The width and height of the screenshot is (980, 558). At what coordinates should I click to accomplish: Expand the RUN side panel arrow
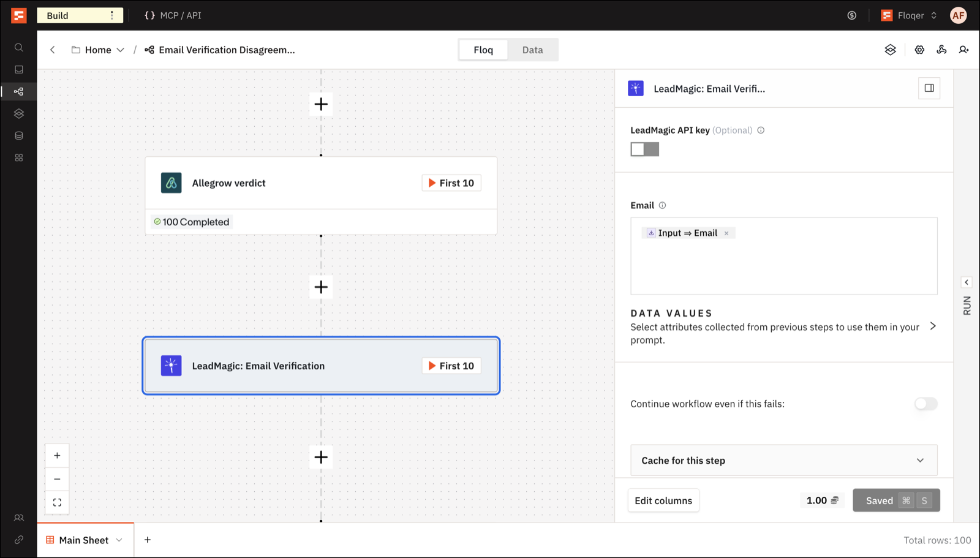(967, 282)
